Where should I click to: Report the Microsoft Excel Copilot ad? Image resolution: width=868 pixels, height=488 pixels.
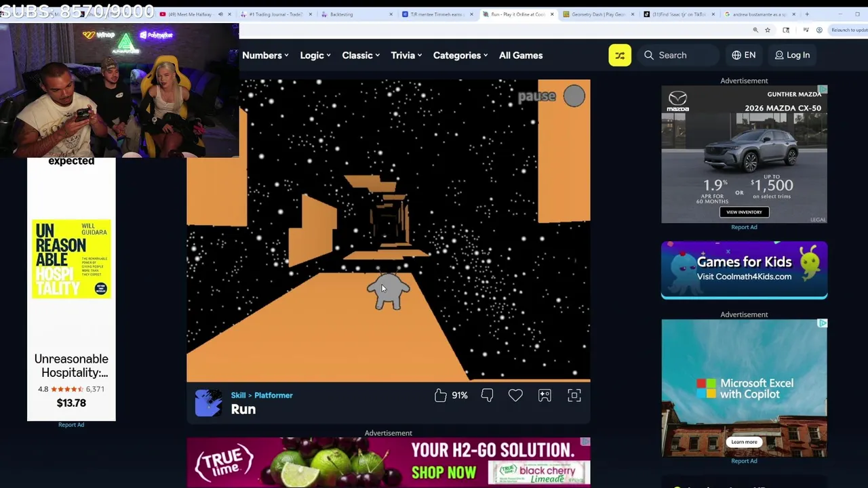[x=744, y=461]
